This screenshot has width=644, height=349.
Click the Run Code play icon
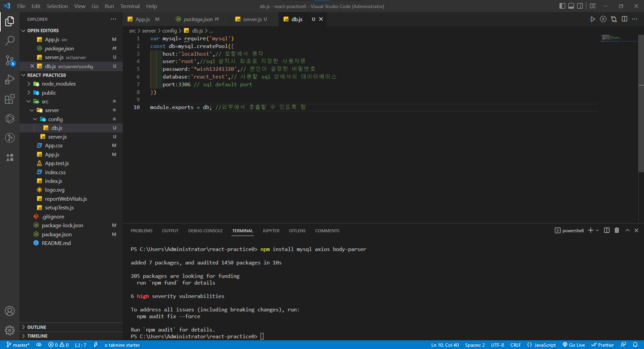pos(593,19)
